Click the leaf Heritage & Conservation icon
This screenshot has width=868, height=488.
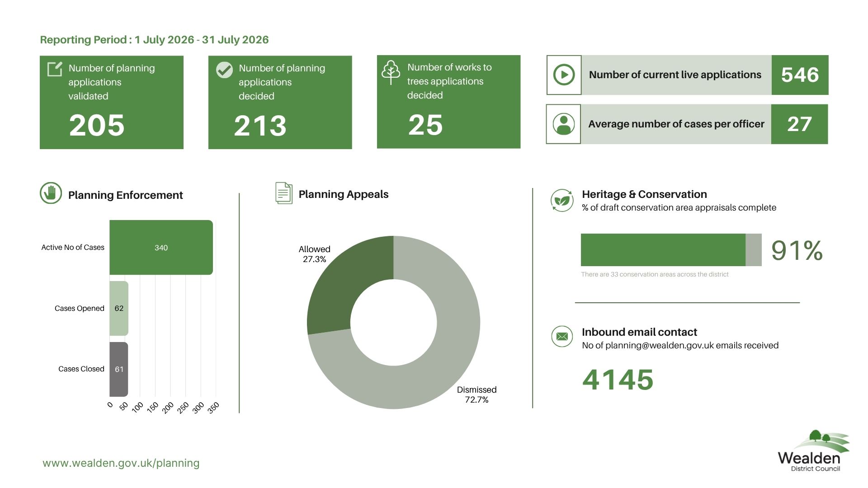(x=562, y=200)
